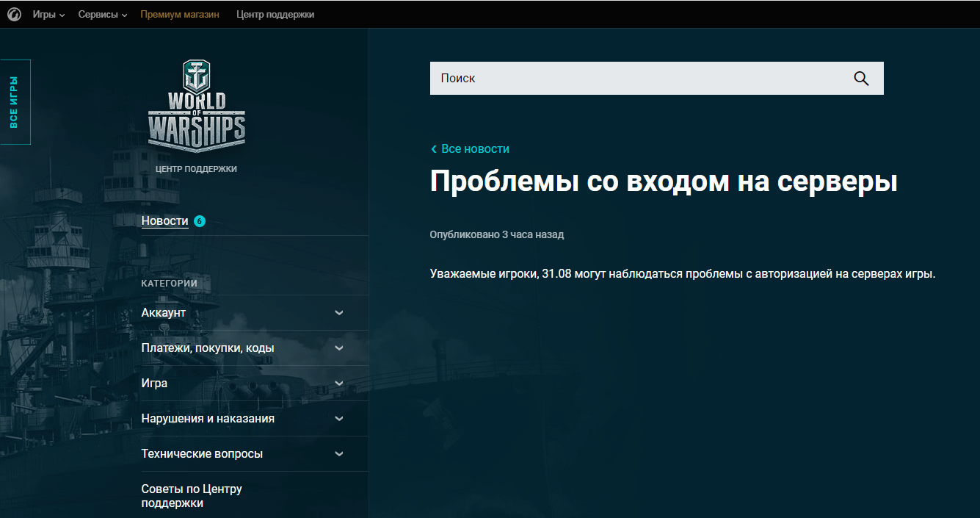Expand the Платежи, покупки, коды chevron

point(339,348)
